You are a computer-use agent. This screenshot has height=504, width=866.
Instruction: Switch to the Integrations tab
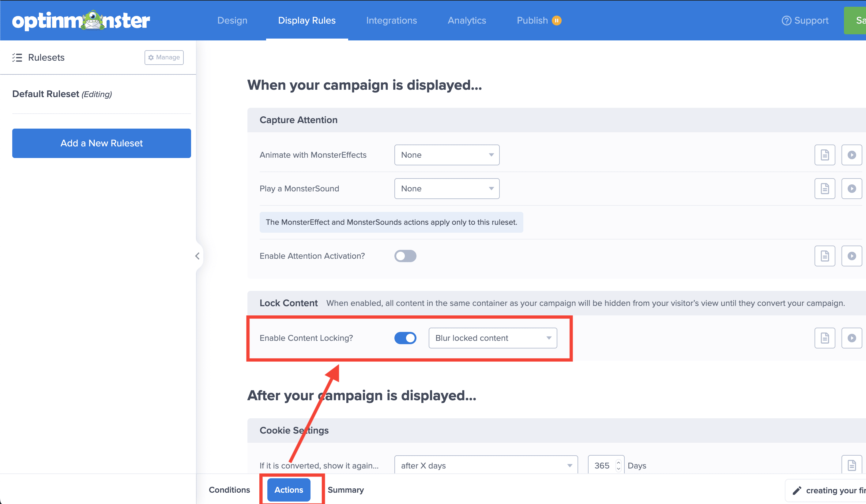[x=391, y=21]
